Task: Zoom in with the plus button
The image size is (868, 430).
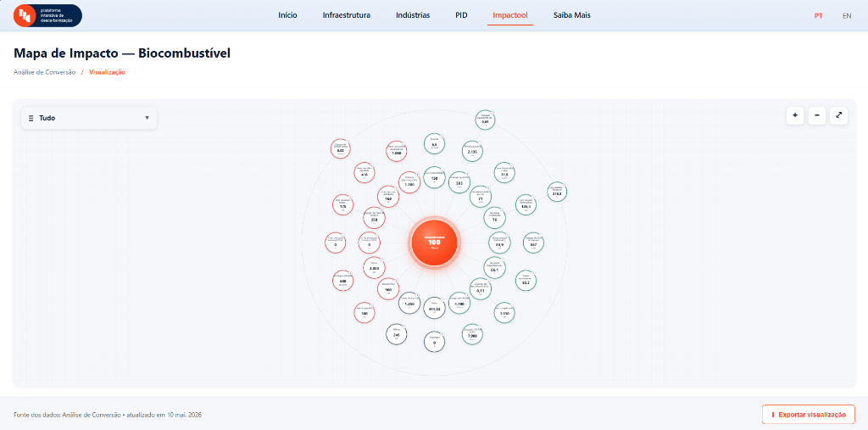Action: 795,115
